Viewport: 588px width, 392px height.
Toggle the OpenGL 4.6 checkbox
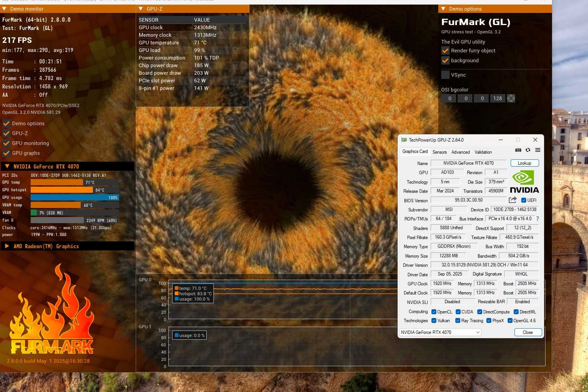pos(510,321)
